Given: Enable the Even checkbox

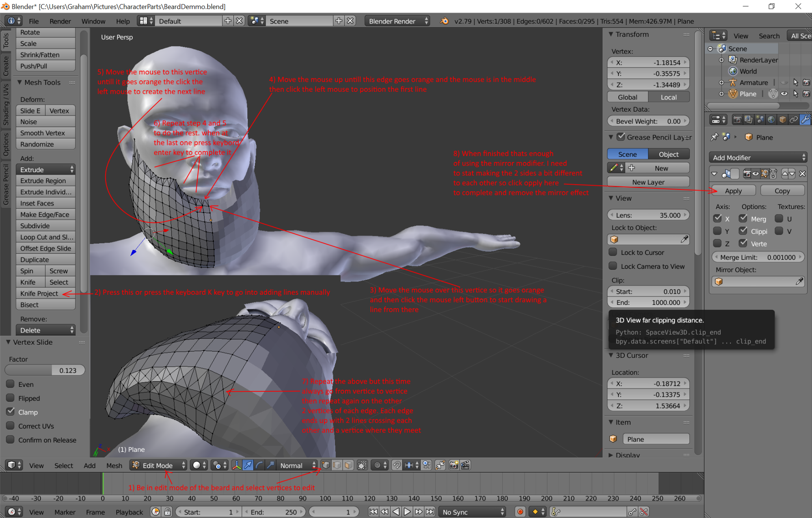Looking at the screenshot, I should 11,384.
